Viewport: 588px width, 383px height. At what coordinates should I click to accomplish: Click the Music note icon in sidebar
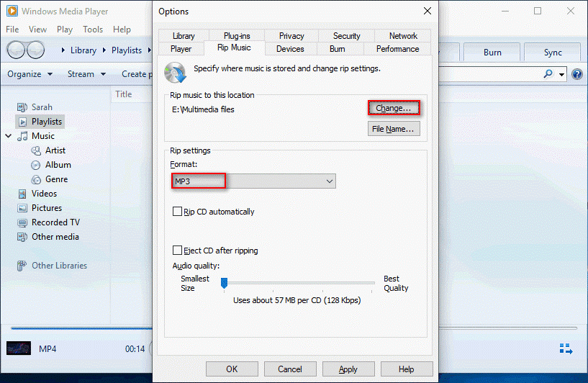22,136
